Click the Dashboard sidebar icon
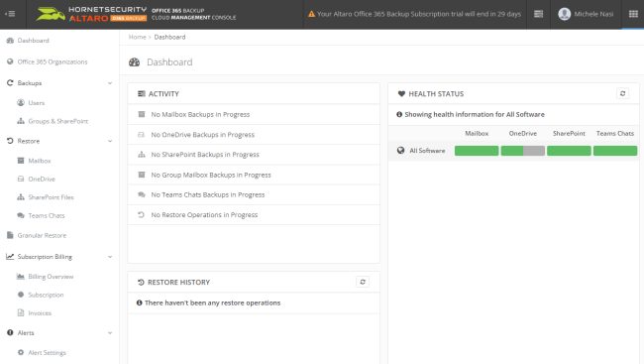644x364 pixels. (10, 41)
